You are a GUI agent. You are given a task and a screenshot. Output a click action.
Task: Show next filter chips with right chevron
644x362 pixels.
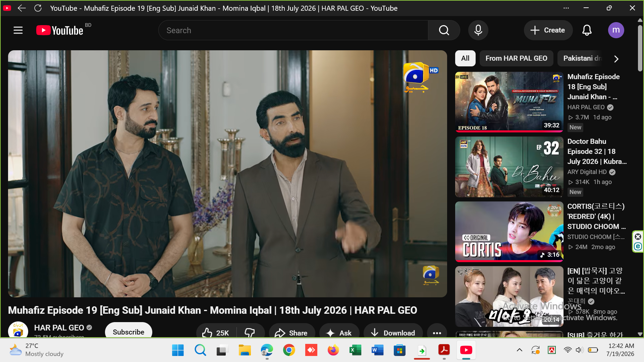click(x=616, y=59)
